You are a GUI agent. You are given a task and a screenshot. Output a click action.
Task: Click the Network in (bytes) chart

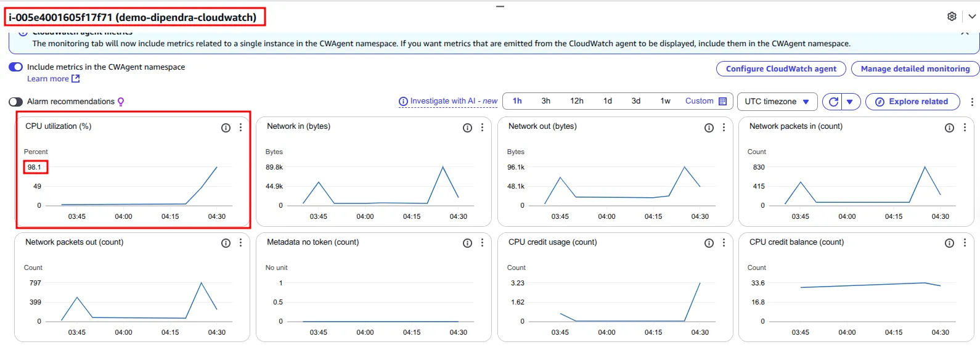[381, 186]
